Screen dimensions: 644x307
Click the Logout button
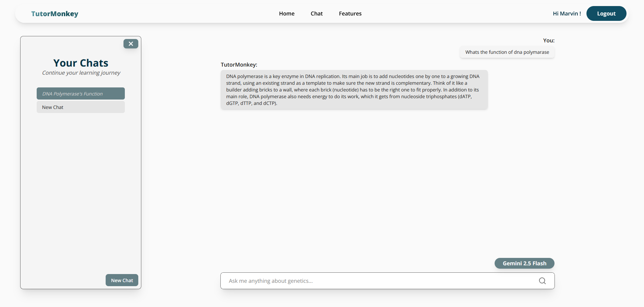point(606,13)
